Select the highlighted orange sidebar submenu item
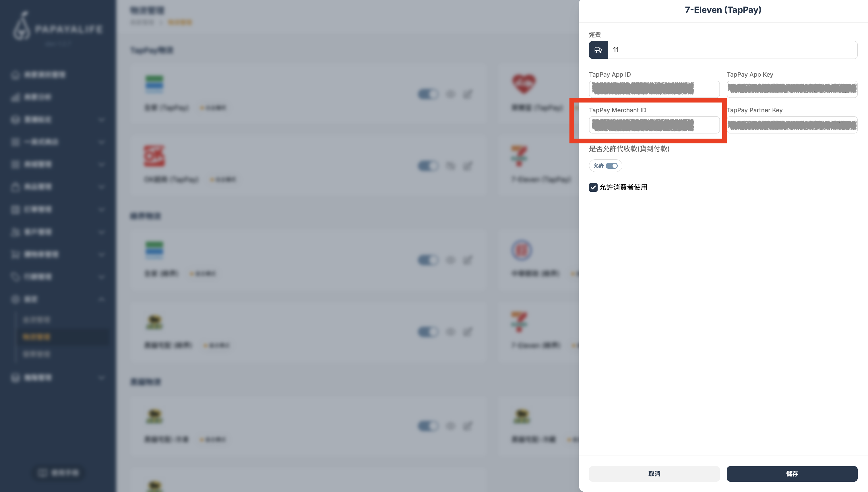The image size is (868, 492). click(x=36, y=337)
